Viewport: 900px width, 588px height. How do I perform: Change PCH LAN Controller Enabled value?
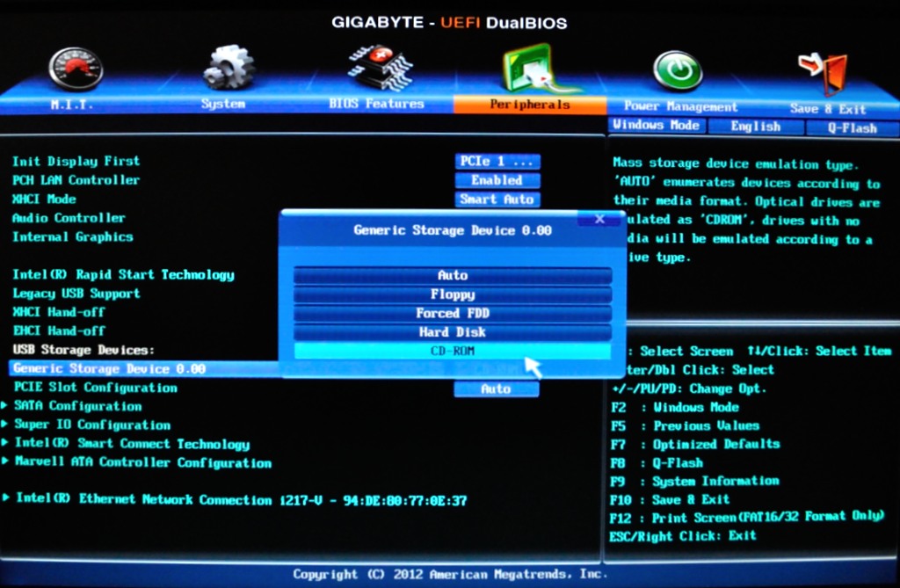click(x=497, y=180)
